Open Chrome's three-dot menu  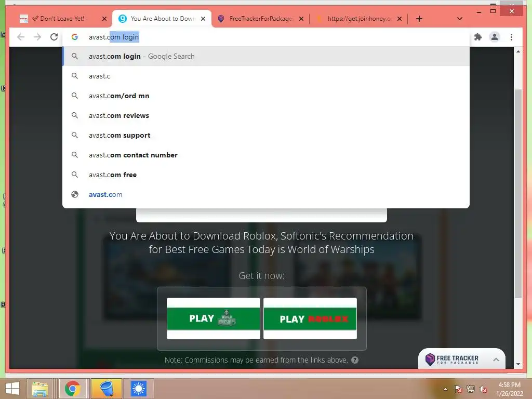tap(511, 37)
